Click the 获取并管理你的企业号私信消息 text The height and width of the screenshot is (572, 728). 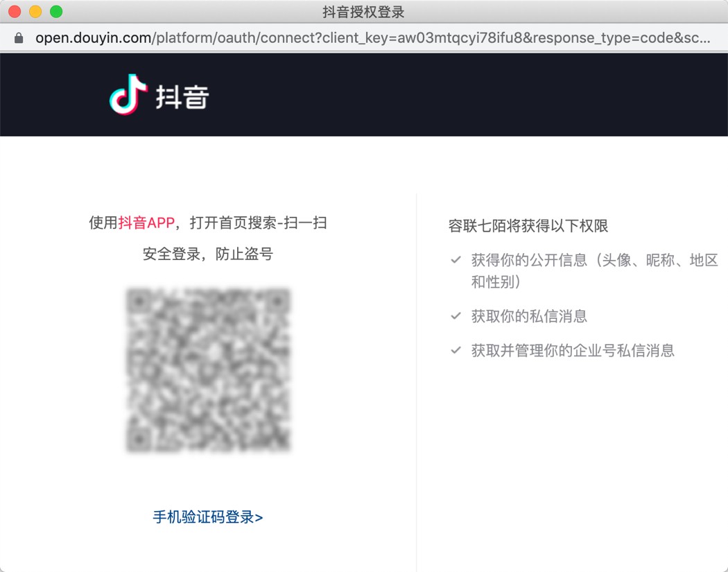coord(573,350)
